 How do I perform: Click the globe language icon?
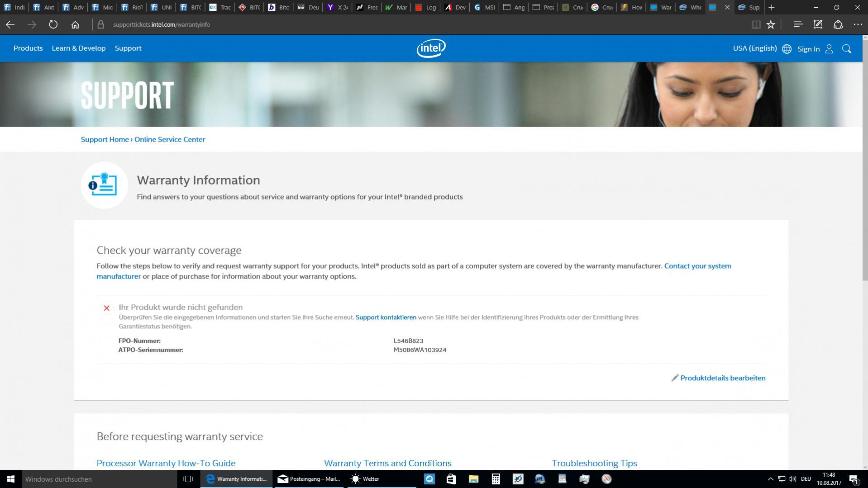tap(787, 49)
